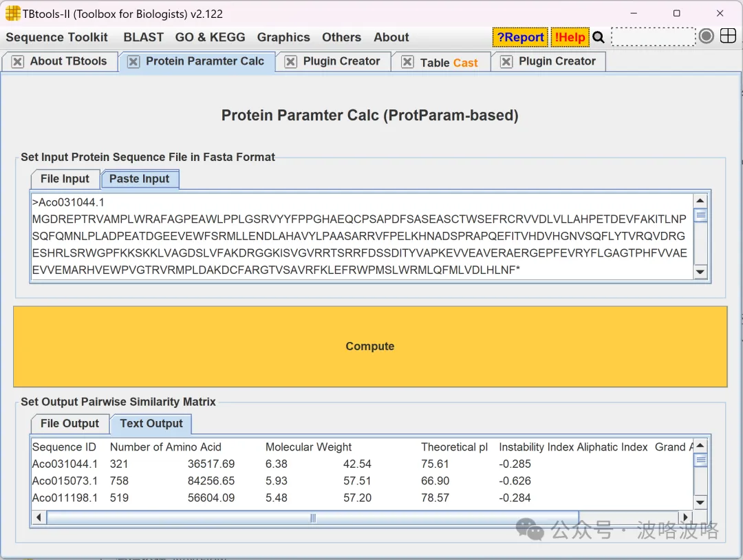The height and width of the screenshot is (560, 743).
Task: Click the value 56604.09
Action: (211, 498)
